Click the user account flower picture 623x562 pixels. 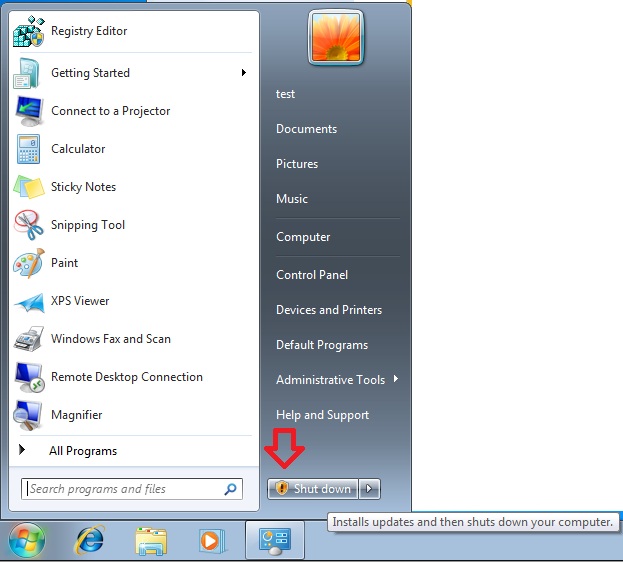(336, 38)
